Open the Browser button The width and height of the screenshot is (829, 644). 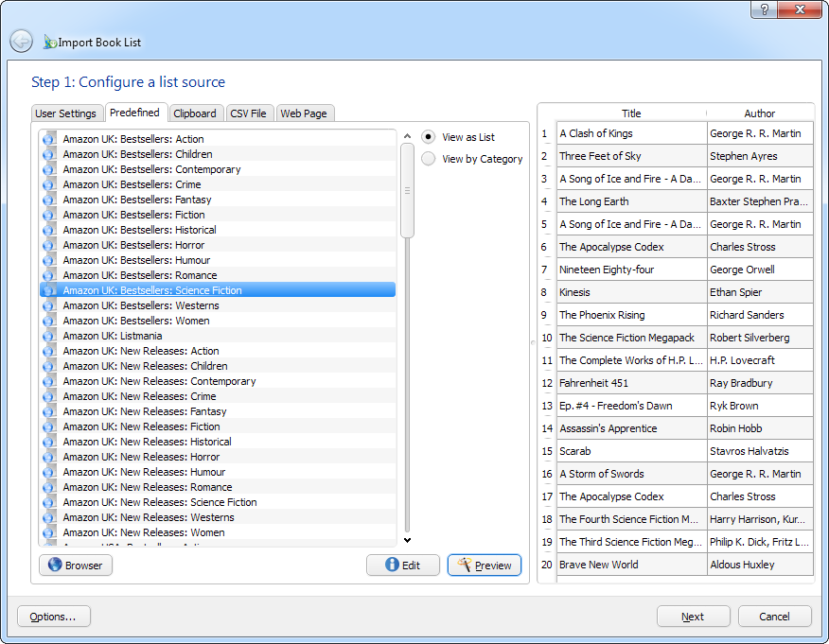point(76,566)
